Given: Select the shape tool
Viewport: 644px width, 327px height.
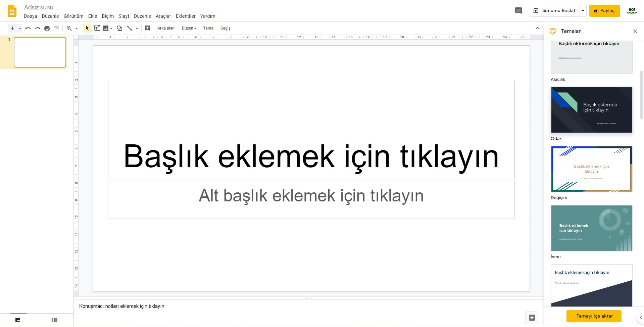Looking at the screenshot, I should 119,28.
